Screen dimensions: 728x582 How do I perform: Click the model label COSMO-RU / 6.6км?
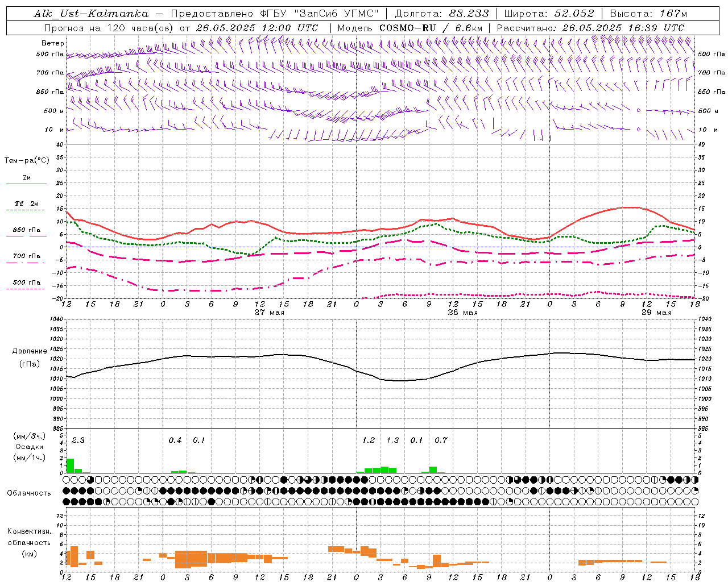click(x=431, y=28)
